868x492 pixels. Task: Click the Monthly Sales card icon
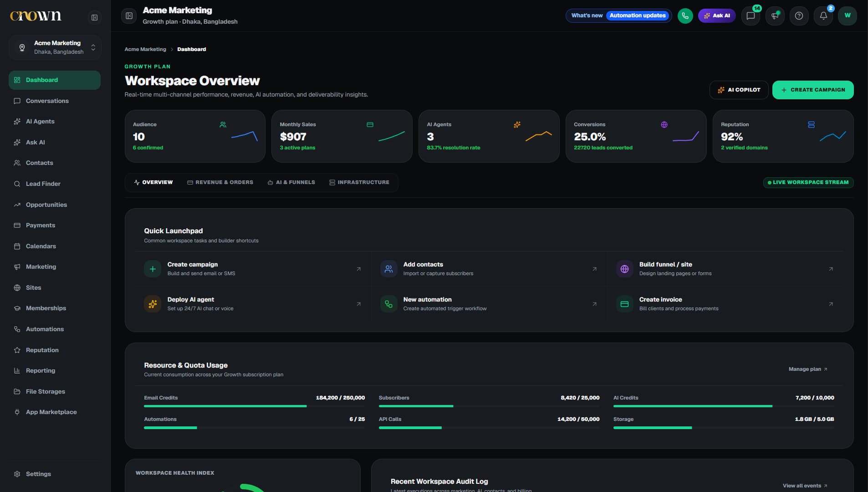(x=370, y=124)
